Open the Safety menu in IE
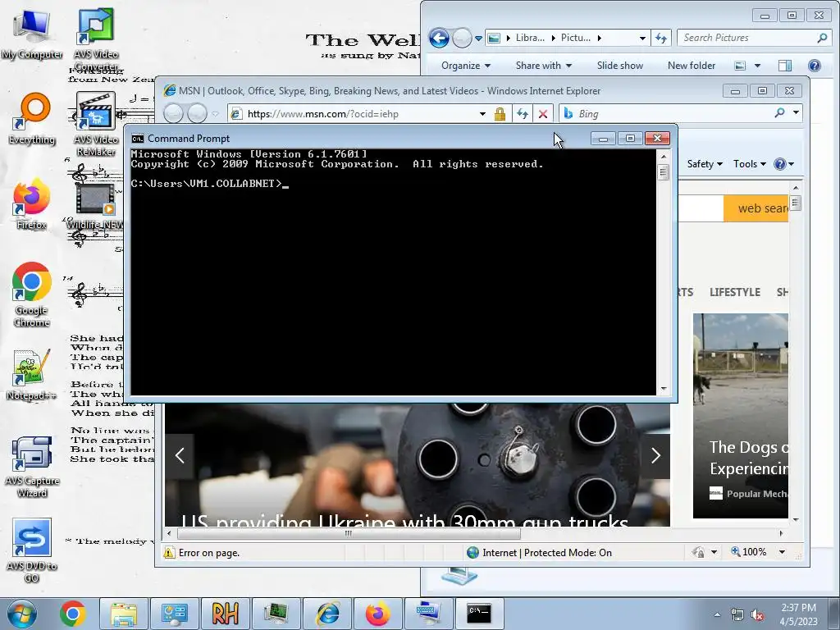The width and height of the screenshot is (840, 630). (x=705, y=164)
